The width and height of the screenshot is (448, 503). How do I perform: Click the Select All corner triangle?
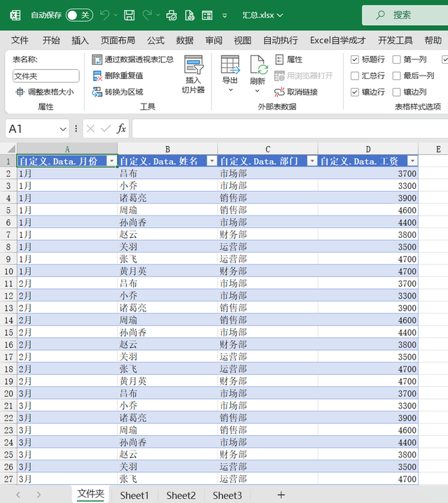tap(11, 148)
